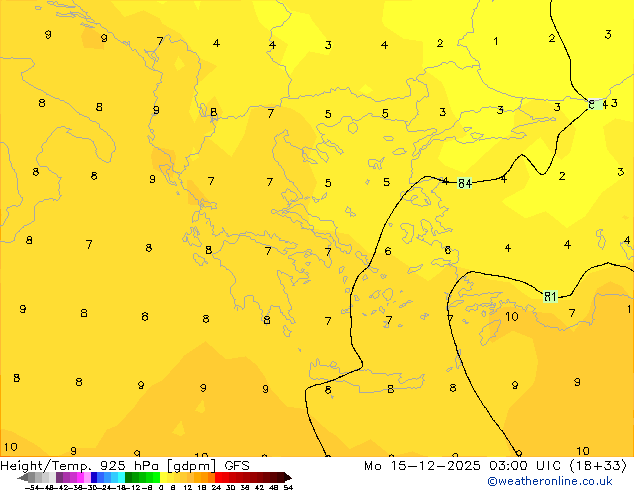
Task: Click the dark blue segment of the temperature scale
Action: click(x=94, y=477)
